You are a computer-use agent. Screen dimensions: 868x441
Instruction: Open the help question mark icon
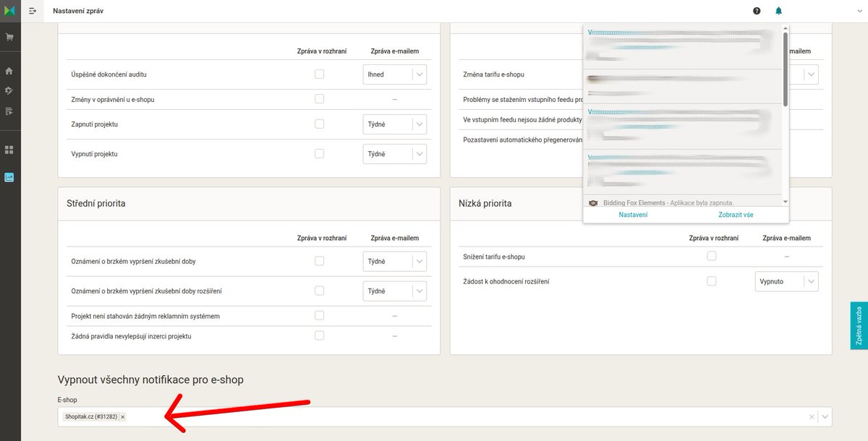757,11
